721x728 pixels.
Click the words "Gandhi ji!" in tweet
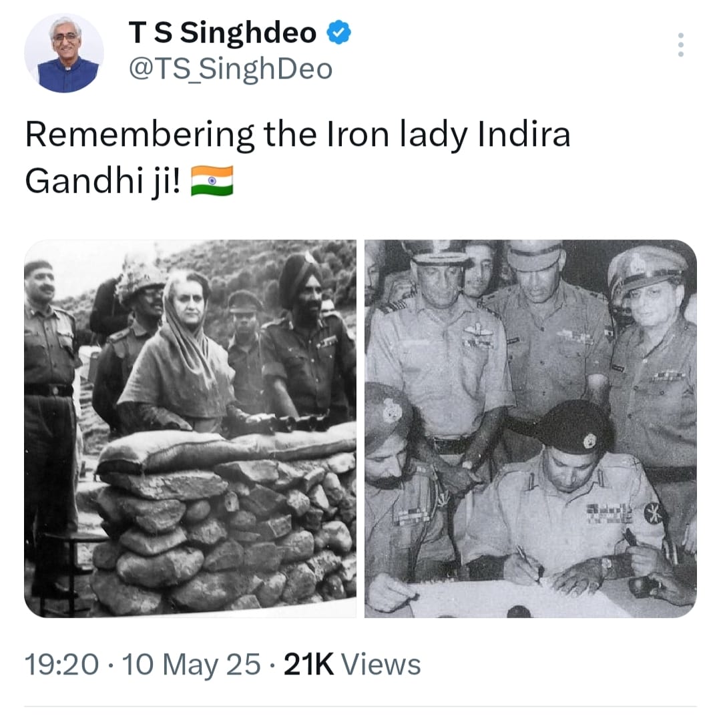103,181
